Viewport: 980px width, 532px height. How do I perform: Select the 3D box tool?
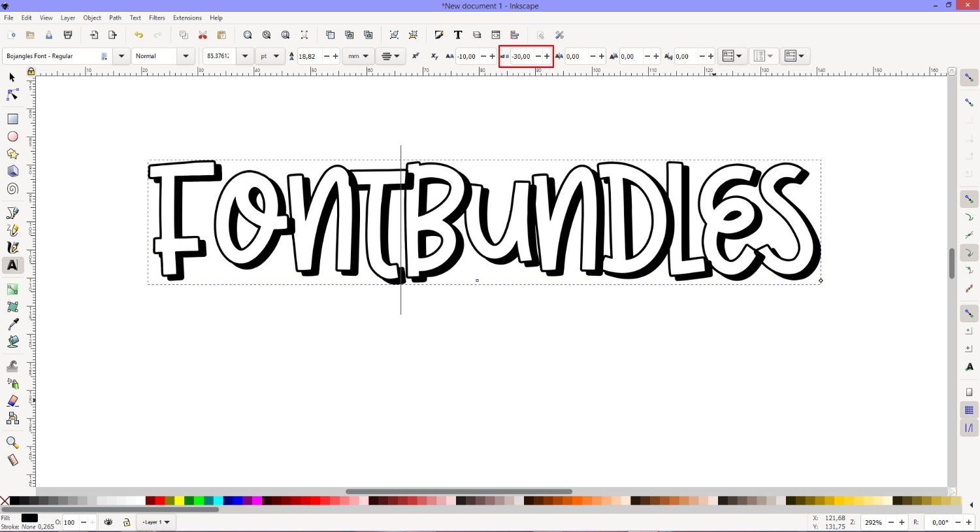12,171
